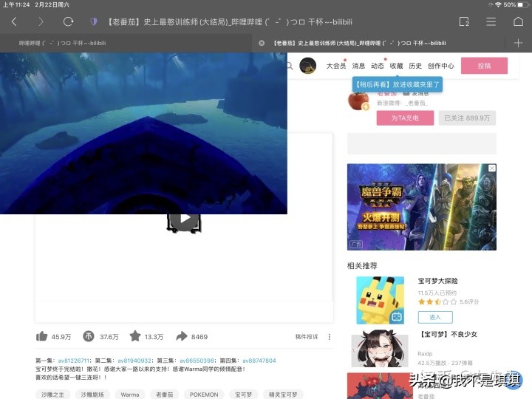Tap the address bar page title
Image resolution: width=532 pixels, height=399 pixels.
click(x=230, y=22)
